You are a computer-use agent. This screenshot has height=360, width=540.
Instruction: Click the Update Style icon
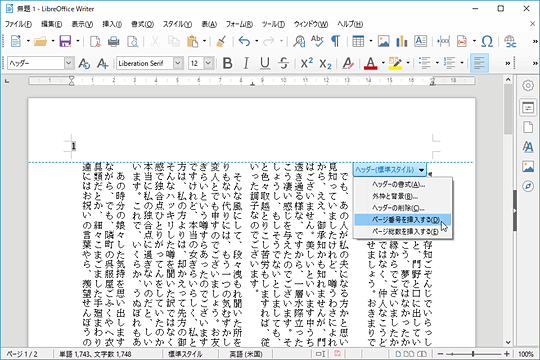click(84, 63)
